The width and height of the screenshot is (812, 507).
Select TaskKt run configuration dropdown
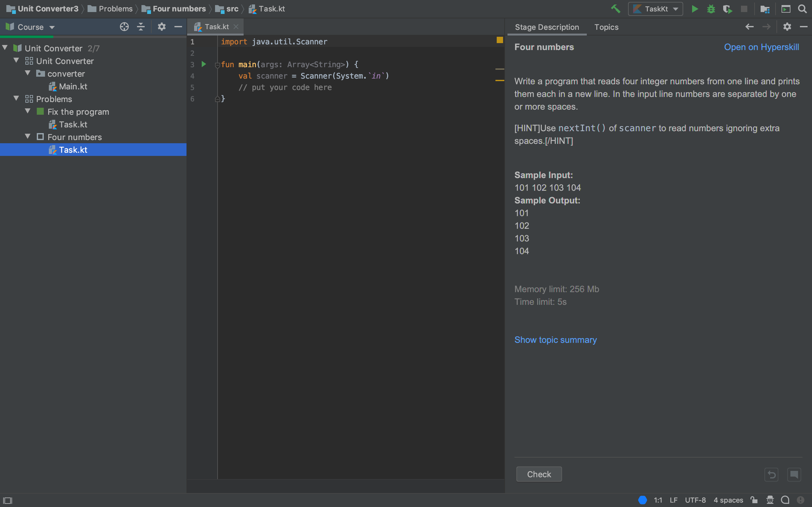tap(654, 9)
